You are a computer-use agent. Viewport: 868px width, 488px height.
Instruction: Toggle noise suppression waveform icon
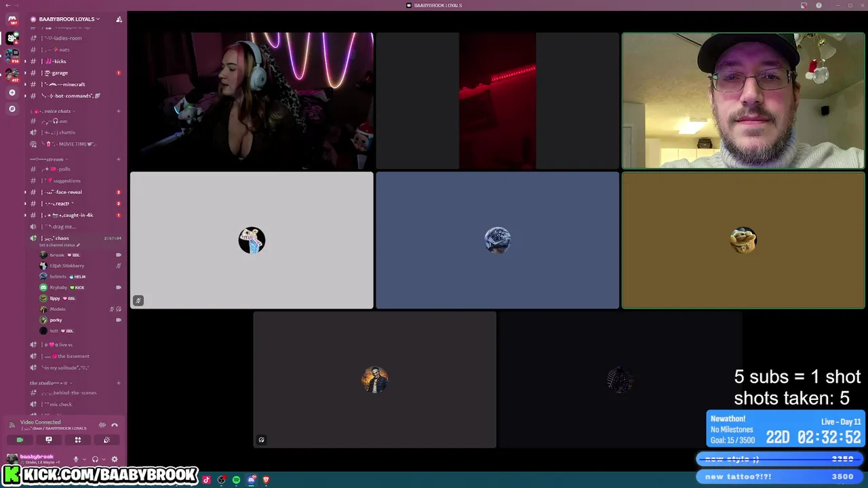point(102,425)
